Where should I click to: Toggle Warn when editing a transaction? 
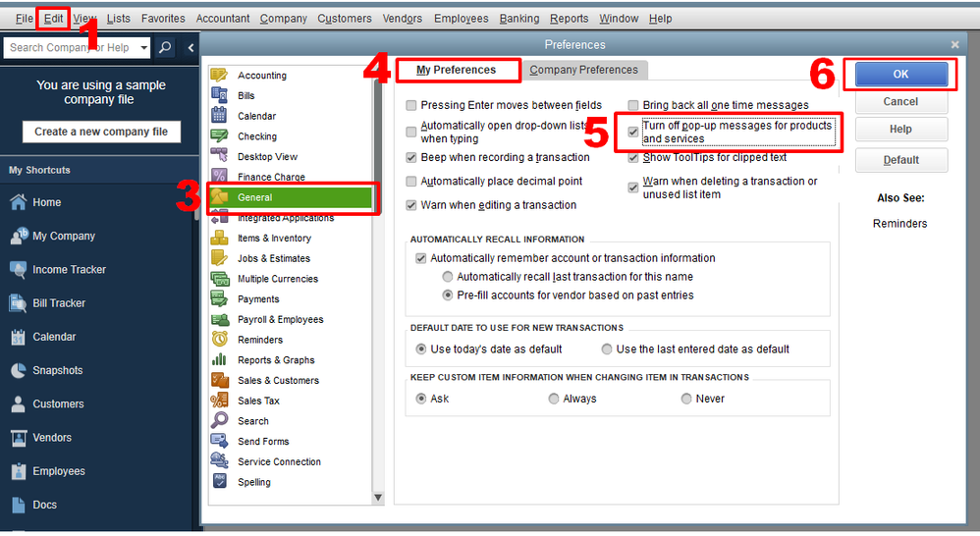pyautogui.click(x=410, y=205)
